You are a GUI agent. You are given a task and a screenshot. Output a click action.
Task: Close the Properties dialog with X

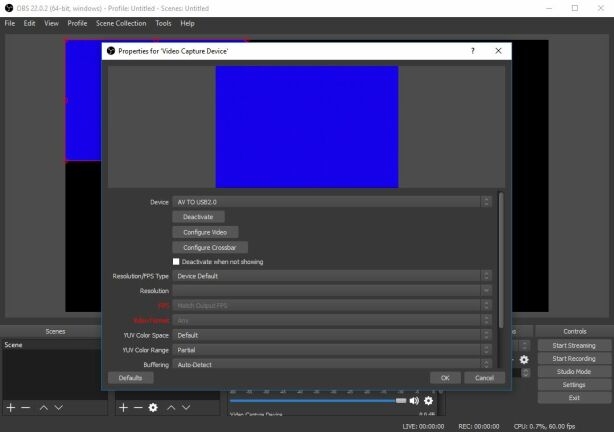tap(498, 51)
